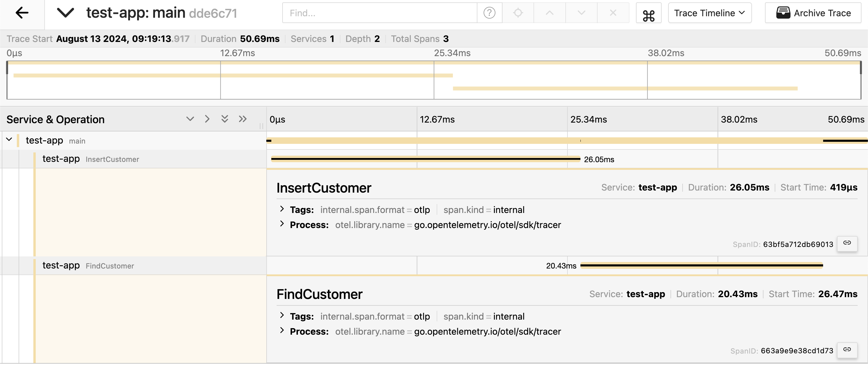Click the search help question icon
This screenshot has width=868, height=371.
(x=489, y=13)
